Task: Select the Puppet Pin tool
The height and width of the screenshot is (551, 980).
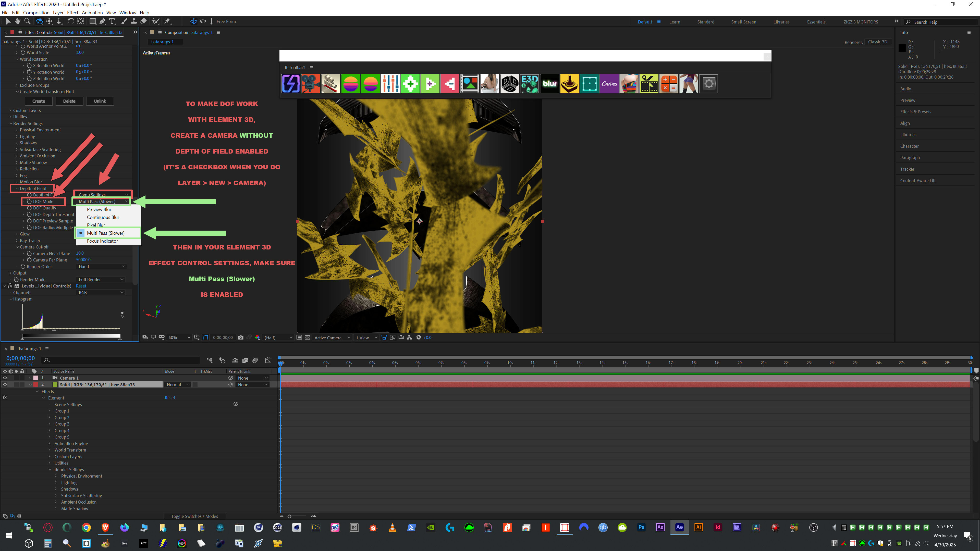Action: (167, 21)
